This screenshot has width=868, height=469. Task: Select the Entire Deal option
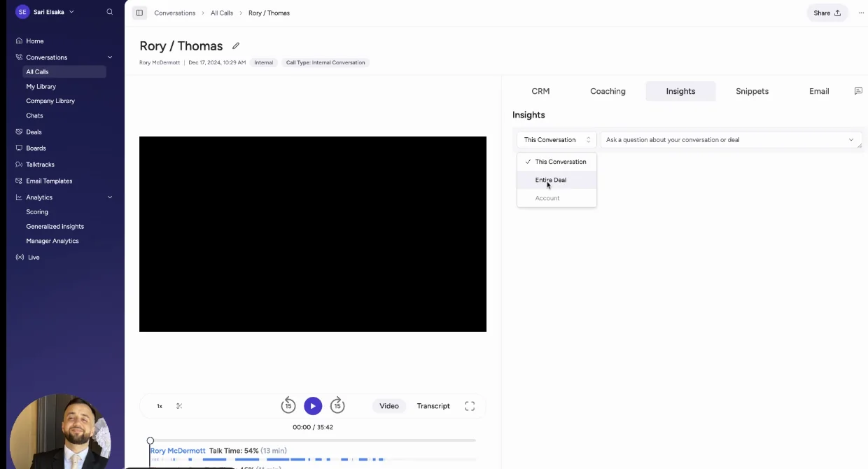coord(556,180)
